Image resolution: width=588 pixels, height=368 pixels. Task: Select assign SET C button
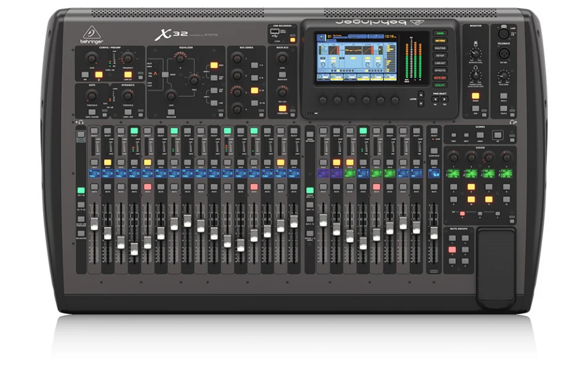pyautogui.click(x=497, y=214)
